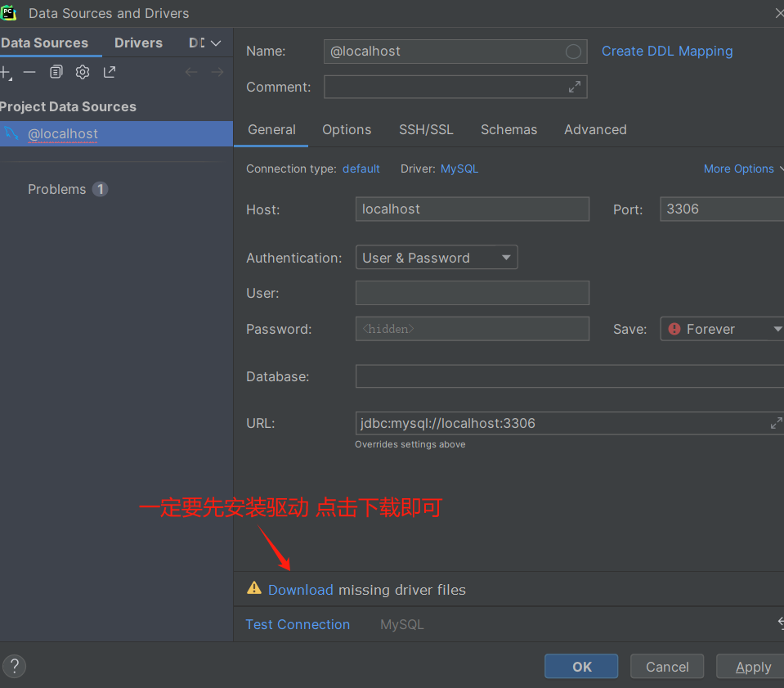Click the color circle in Name field
784x688 pixels.
point(573,52)
